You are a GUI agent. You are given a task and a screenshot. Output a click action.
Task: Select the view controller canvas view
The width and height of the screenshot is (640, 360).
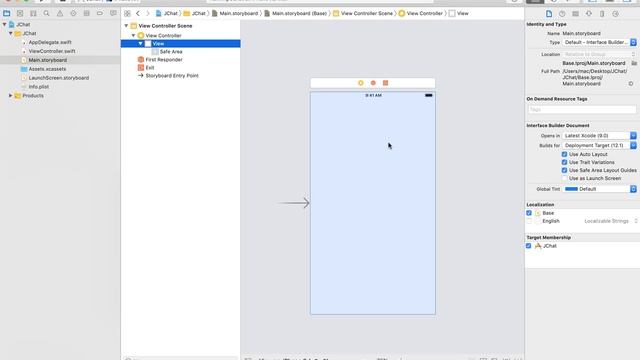(x=373, y=203)
